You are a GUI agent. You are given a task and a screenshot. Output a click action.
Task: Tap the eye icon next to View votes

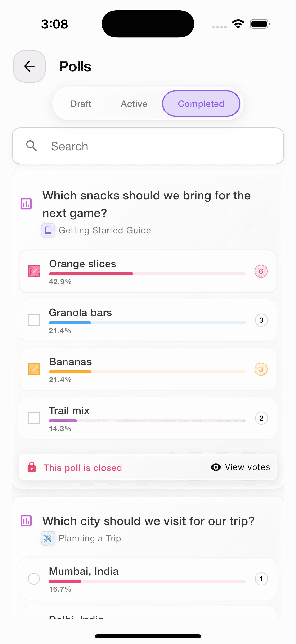216,467
